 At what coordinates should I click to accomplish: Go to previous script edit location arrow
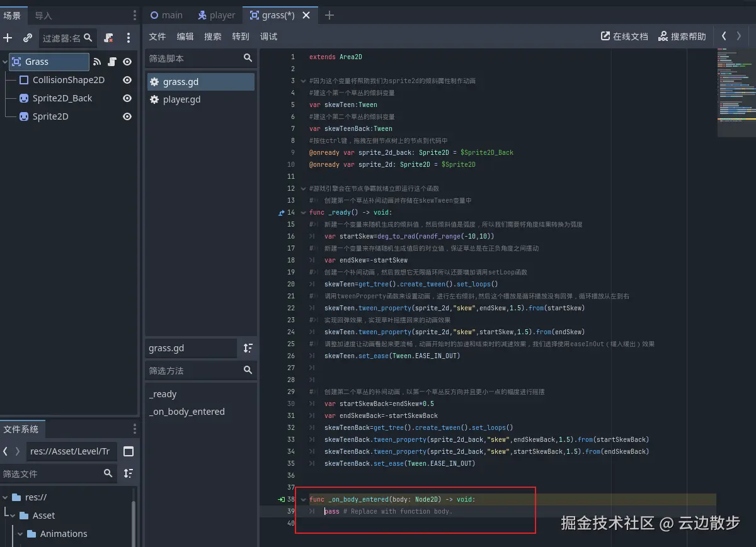[x=724, y=36]
